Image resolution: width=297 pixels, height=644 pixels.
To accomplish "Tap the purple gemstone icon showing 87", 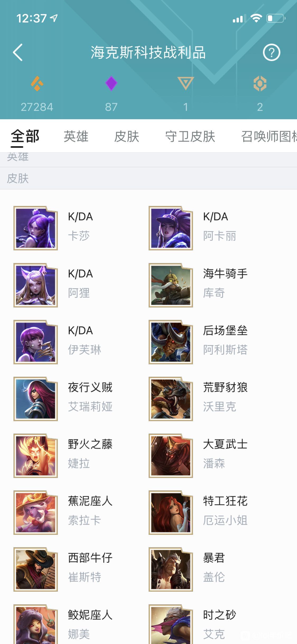I will (111, 84).
